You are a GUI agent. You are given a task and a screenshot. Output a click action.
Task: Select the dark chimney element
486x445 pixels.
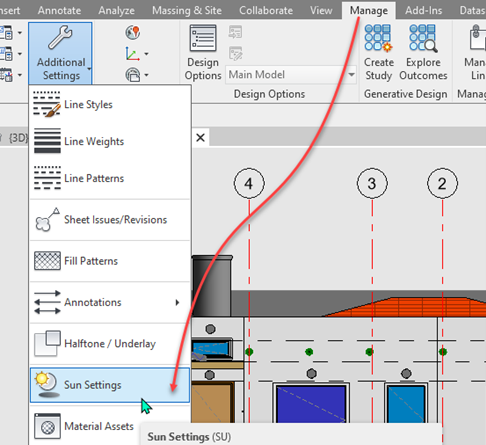click(212, 286)
